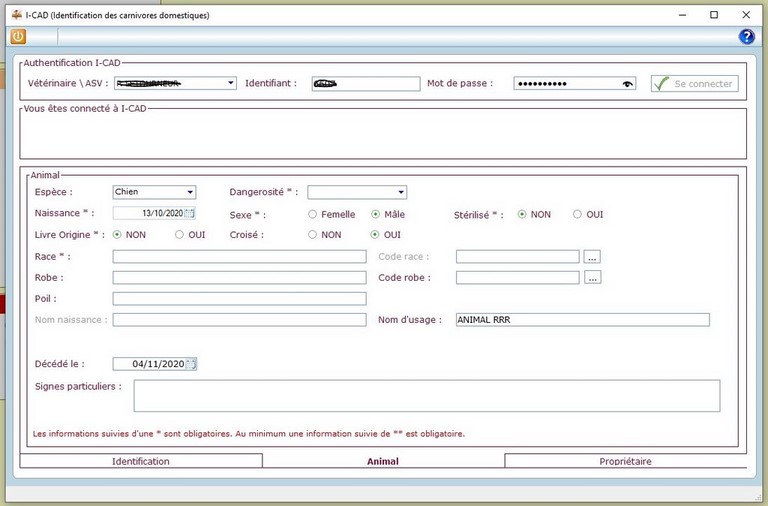Click the Race text input field

(x=239, y=257)
